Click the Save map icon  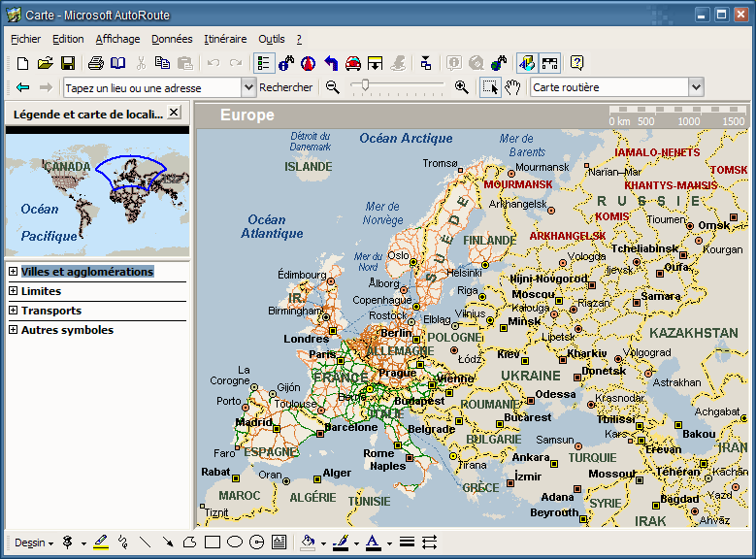tap(68, 63)
